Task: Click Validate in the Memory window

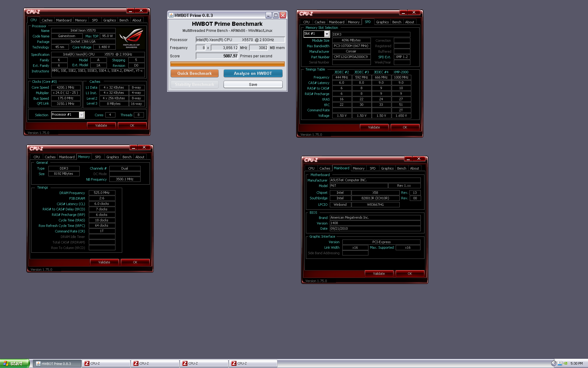Action: click(104, 262)
